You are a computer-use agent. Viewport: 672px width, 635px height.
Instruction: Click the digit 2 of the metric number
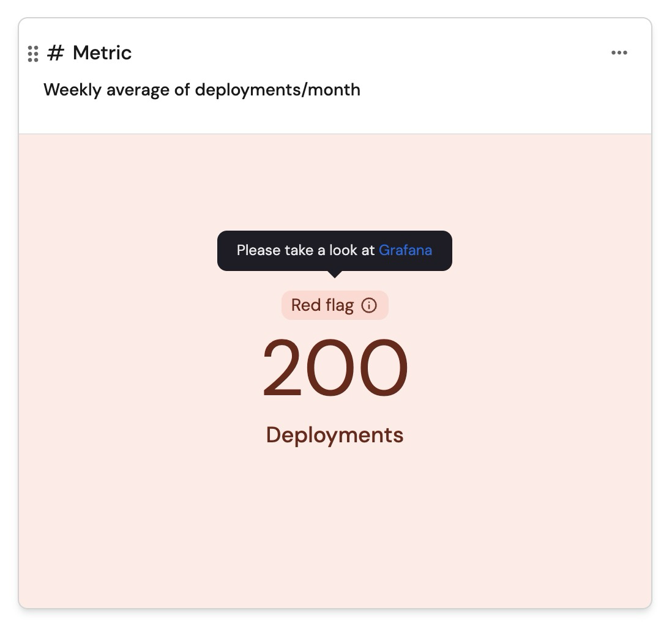(283, 369)
